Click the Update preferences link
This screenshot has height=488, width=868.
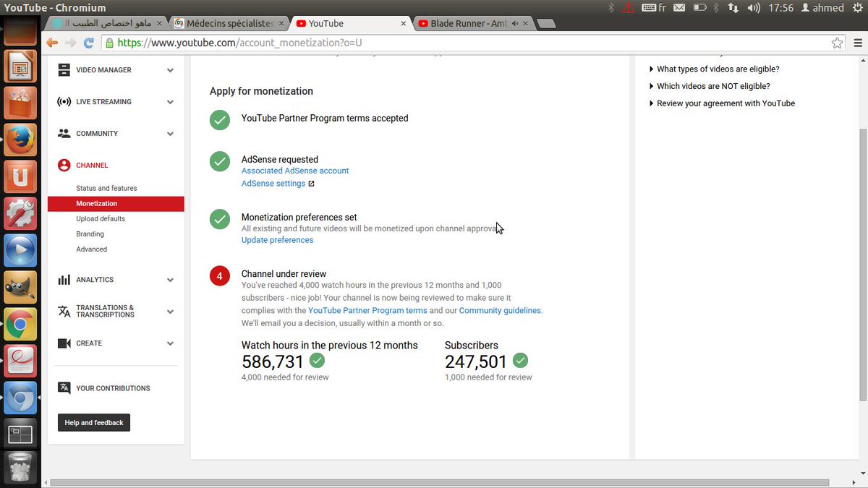tap(277, 240)
